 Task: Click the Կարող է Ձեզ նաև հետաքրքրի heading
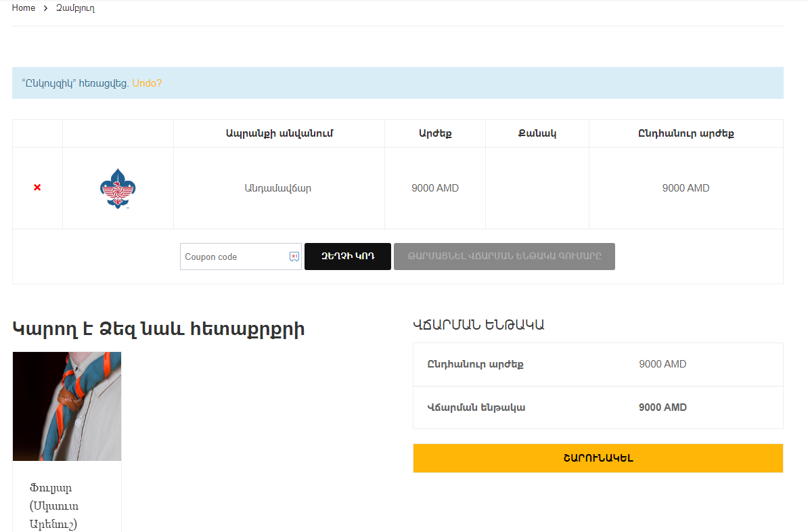click(159, 329)
